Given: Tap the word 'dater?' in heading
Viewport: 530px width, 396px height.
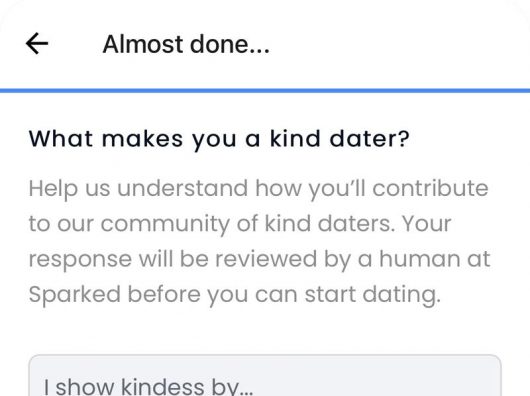Looking at the screenshot, I should point(369,139).
